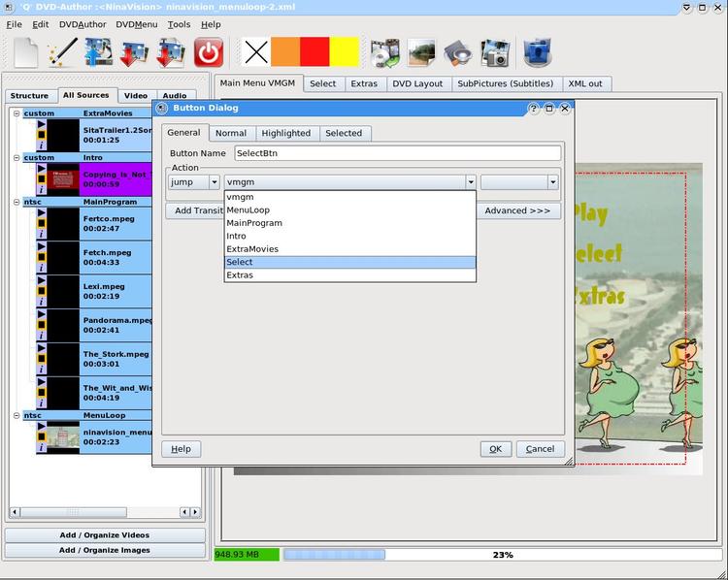The image size is (728, 580).
Task: Collapse the Intro custom group
Action: coord(17,158)
